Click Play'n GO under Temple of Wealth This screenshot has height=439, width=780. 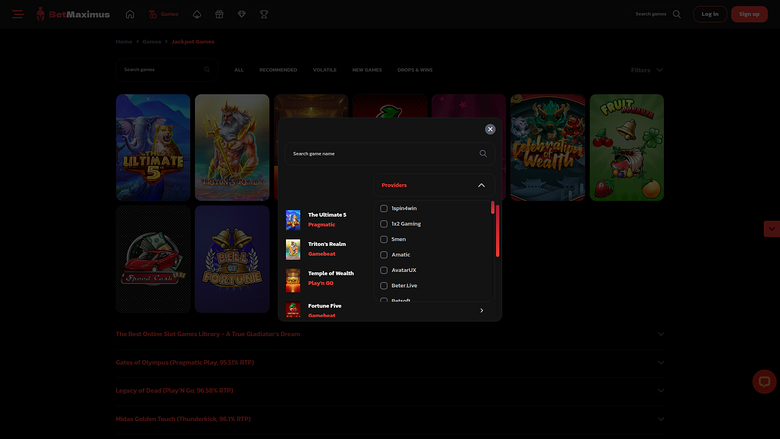320,283
